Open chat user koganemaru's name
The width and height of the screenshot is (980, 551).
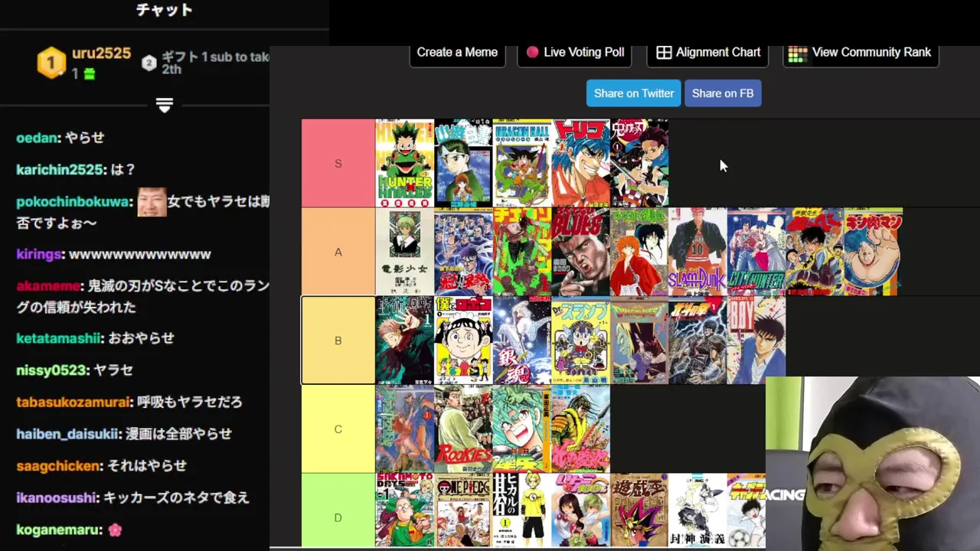pyautogui.click(x=58, y=530)
